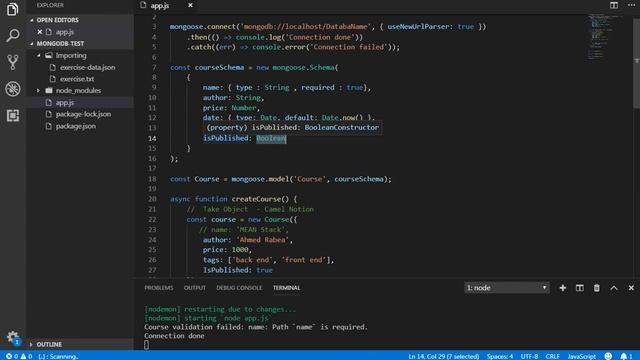Switch to the Output tab
Image resolution: width=640 pixels, height=360 pixels.
tap(195, 288)
